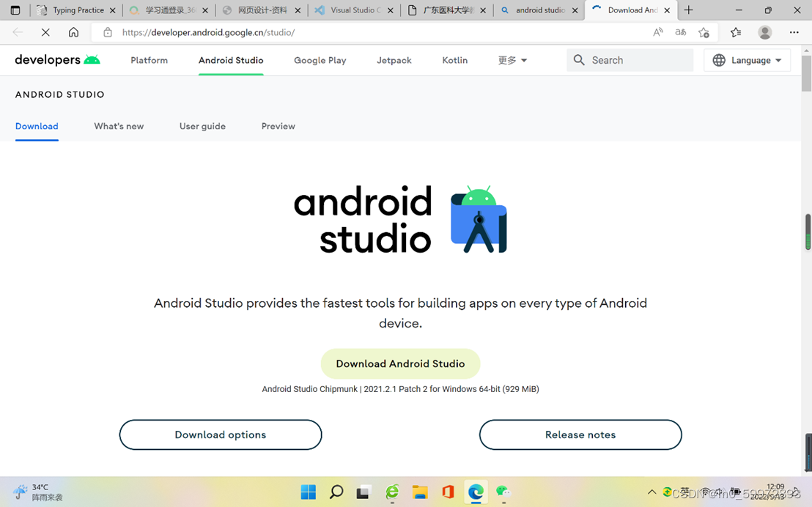Switch to android studio search tab
Image resolution: width=812 pixels, height=507 pixels.
point(539,10)
